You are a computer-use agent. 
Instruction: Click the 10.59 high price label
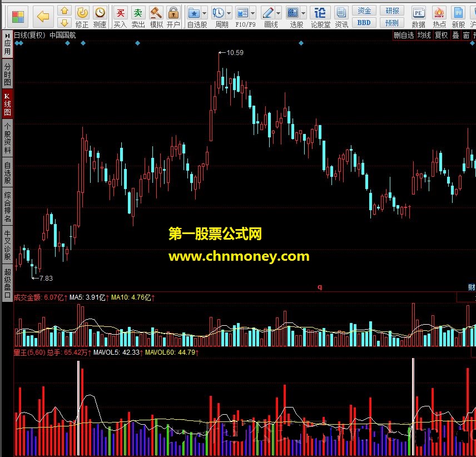(x=235, y=52)
